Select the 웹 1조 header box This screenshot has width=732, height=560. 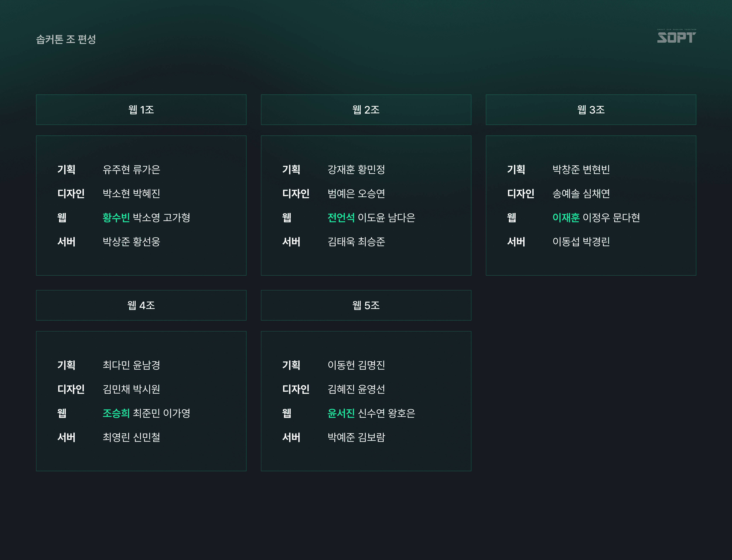141,110
